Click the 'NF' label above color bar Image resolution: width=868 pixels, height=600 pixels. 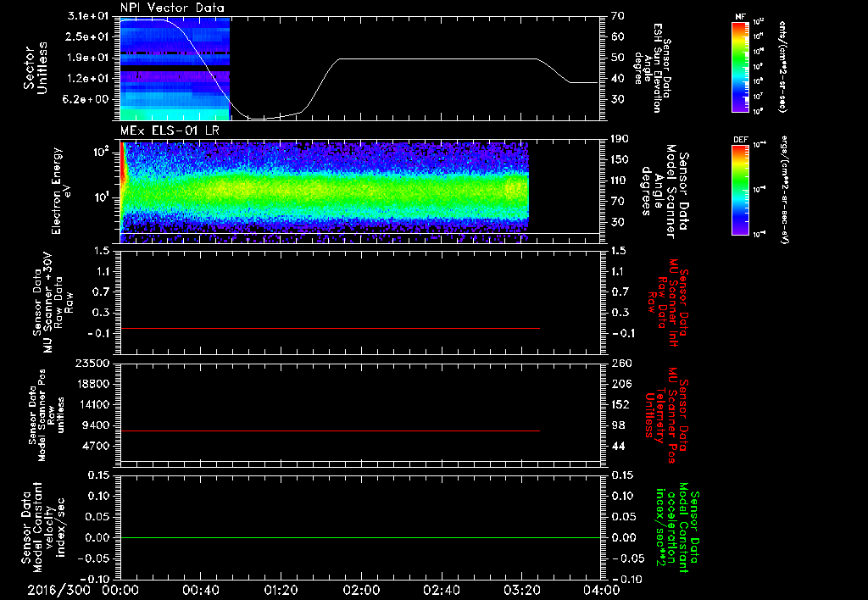(x=740, y=17)
